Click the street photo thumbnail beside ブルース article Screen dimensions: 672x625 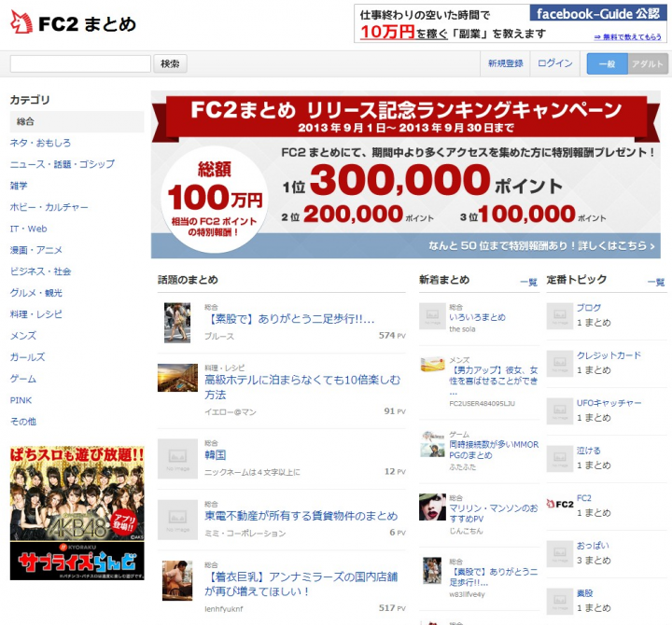(x=177, y=323)
